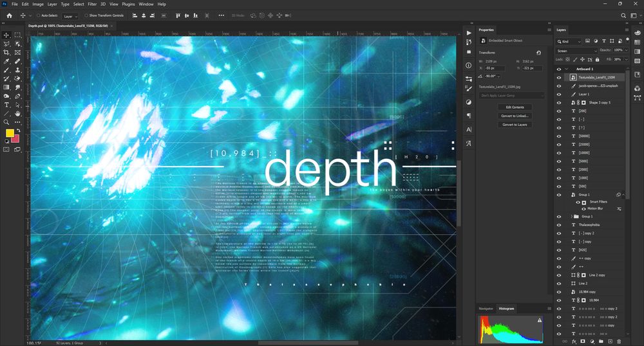Enable the Auto-Select checkbox
The height and width of the screenshot is (346, 644).
click(39, 15)
